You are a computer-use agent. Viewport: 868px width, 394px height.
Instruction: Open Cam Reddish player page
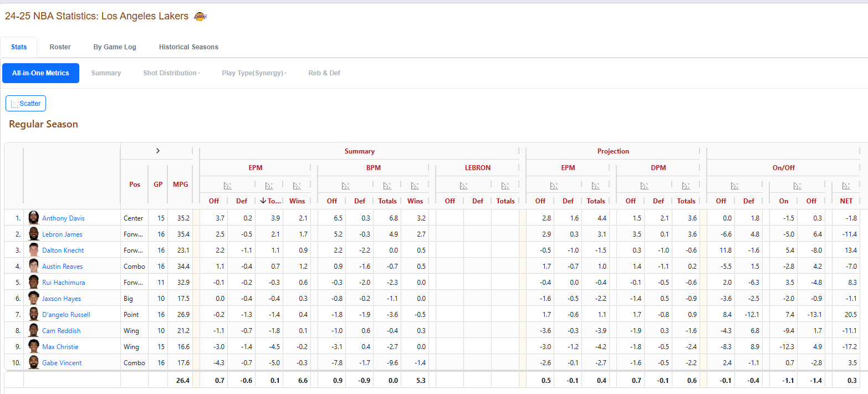coord(62,331)
